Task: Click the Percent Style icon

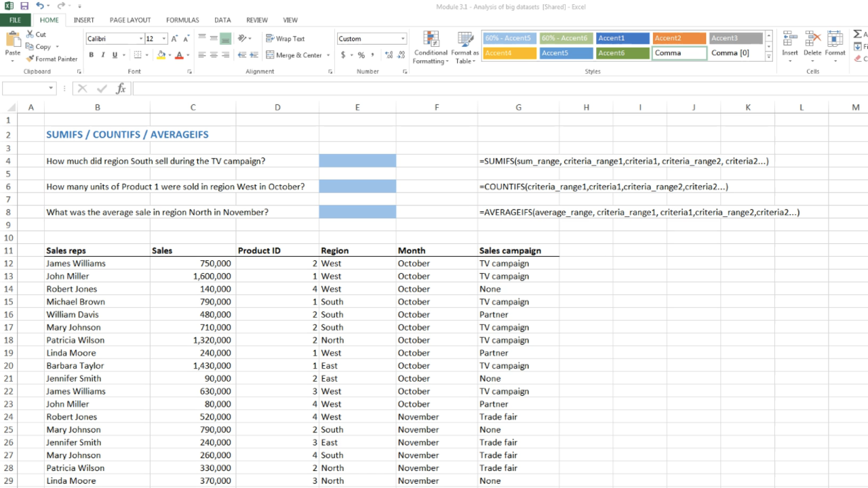Action: pos(361,55)
